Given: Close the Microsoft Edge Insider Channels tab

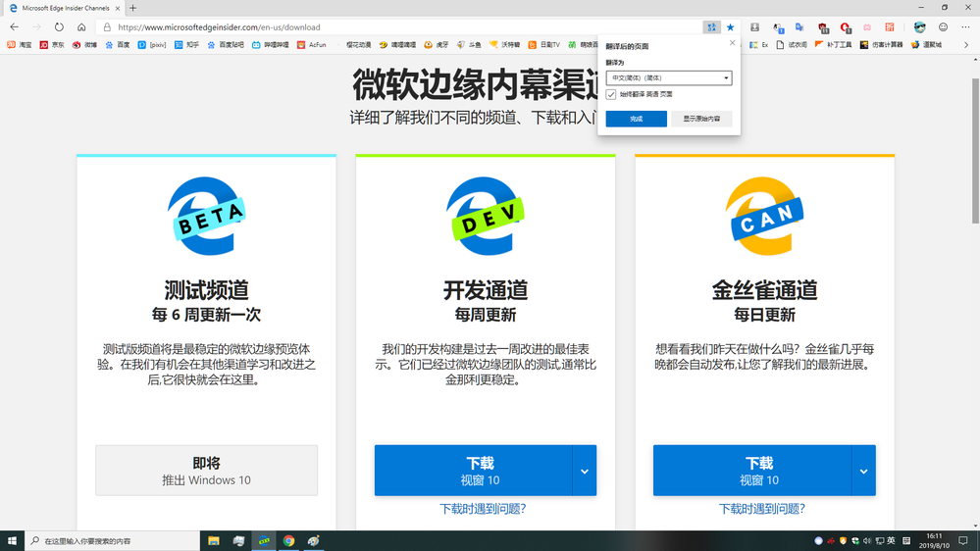Looking at the screenshot, I should (117, 8).
